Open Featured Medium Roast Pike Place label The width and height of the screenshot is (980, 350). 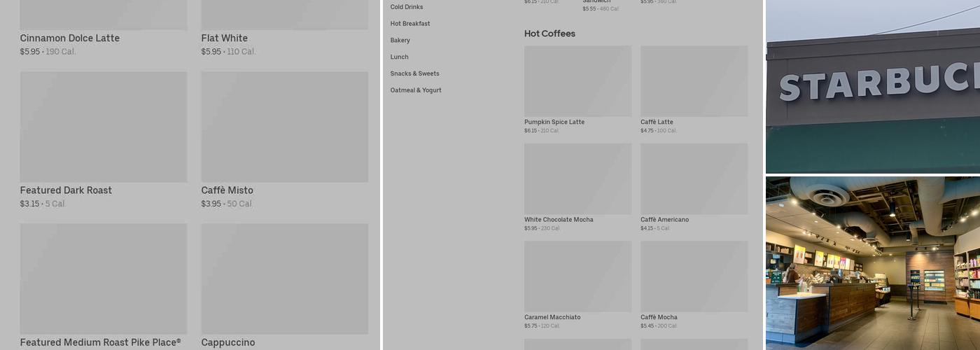click(x=100, y=342)
